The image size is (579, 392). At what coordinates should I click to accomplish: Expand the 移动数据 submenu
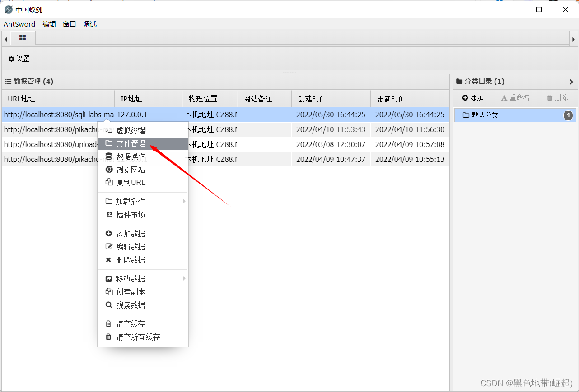coord(131,278)
